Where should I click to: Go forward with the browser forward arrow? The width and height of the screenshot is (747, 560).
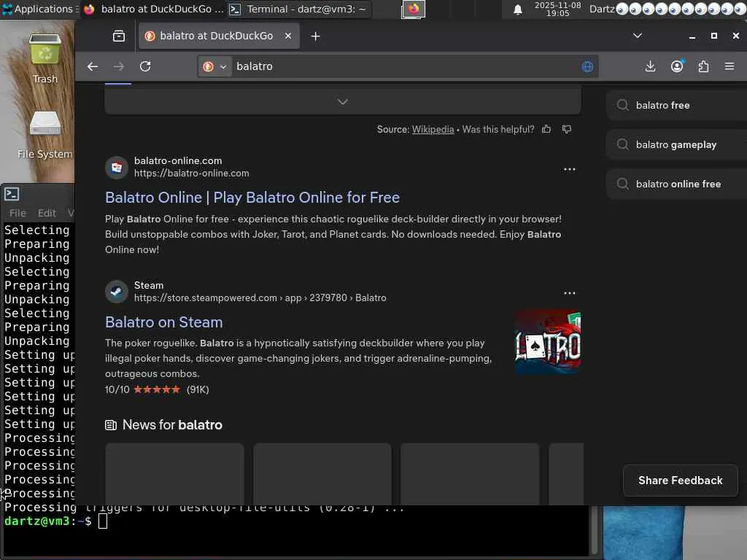point(119,66)
